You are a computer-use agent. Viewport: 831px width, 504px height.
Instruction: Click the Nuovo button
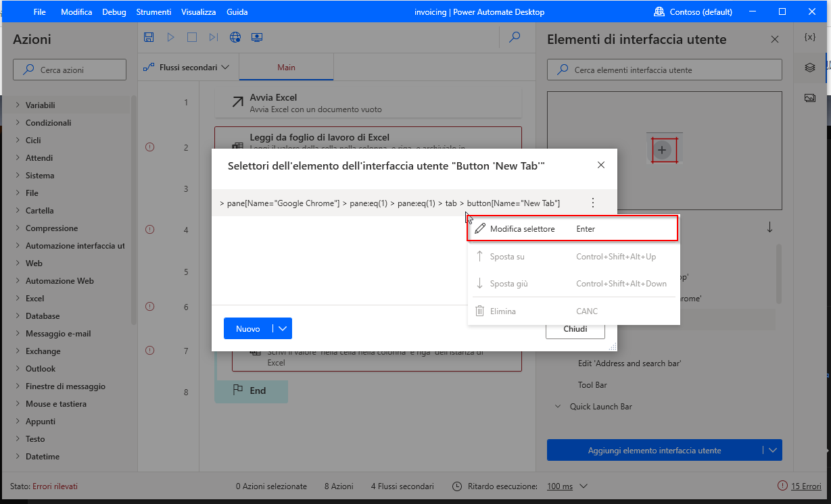point(248,329)
